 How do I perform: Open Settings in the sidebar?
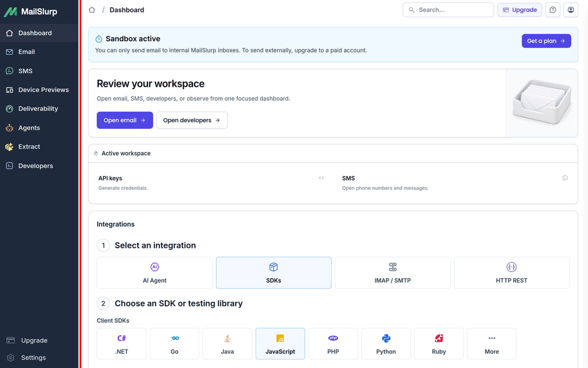(x=39, y=358)
